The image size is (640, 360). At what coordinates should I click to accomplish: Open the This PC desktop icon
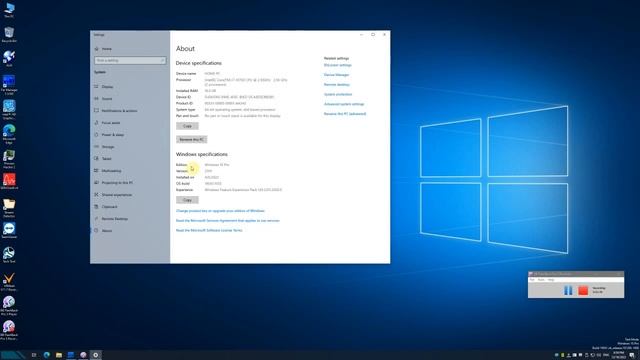click(x=9, y=10)
